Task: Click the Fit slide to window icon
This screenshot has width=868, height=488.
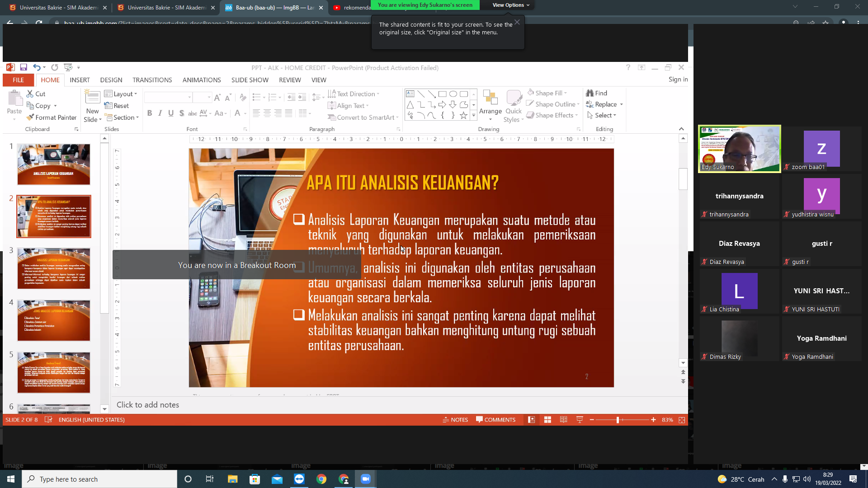Action: pos(682,420)
